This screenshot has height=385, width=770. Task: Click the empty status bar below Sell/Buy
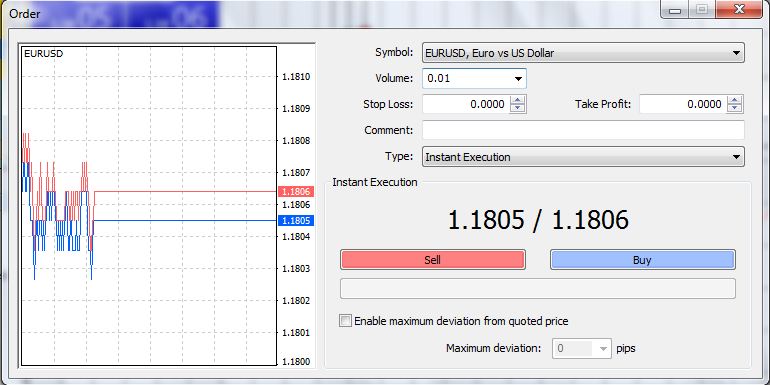click(538, 289)
